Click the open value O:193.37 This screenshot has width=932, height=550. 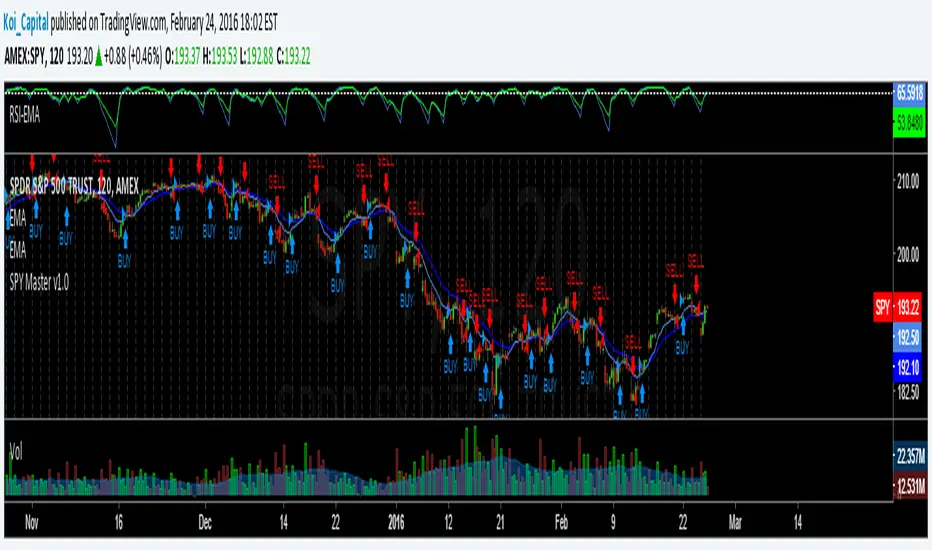(x=182, y=56)
